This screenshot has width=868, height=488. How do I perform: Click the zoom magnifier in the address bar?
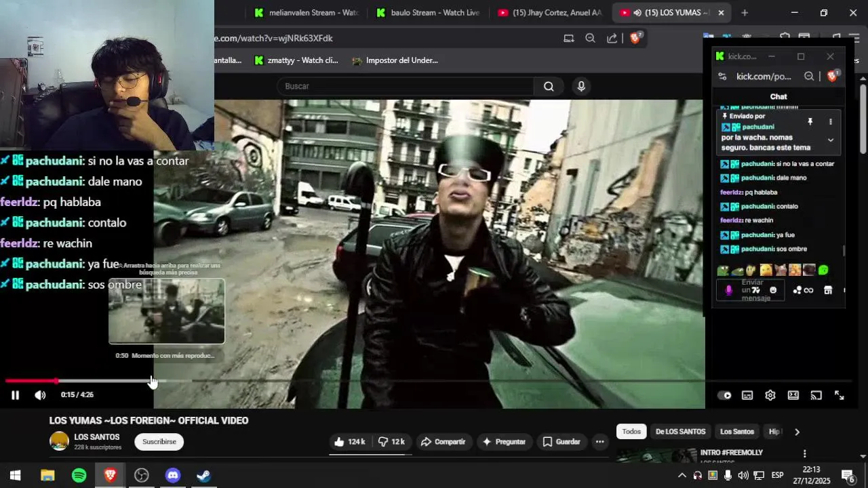pyautogui.click(x=590, y=39)
